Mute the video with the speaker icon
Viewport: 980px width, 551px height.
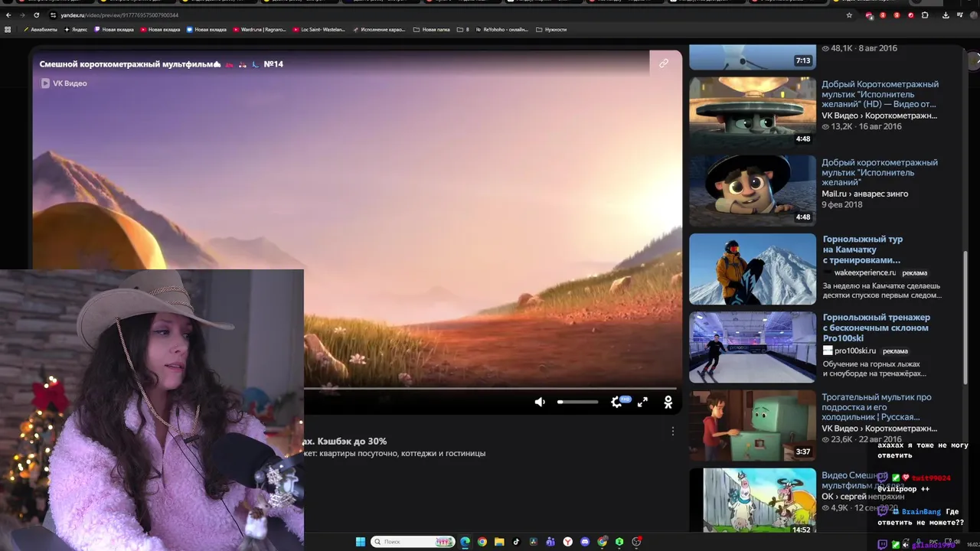coord(540,402)
